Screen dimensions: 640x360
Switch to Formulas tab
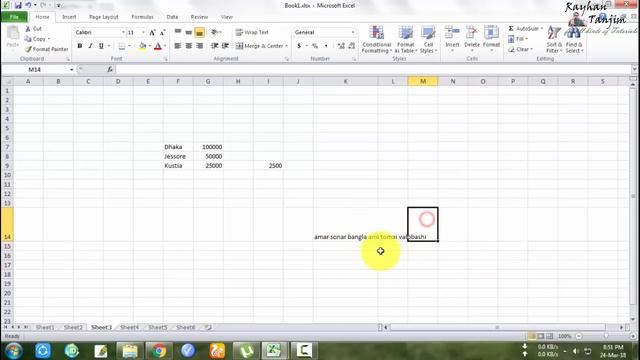(x=142, y=17)
